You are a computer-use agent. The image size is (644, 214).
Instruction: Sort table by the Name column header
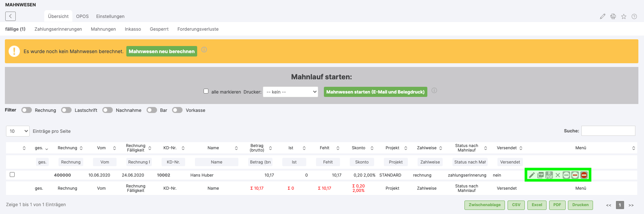(x=213, y=148)
